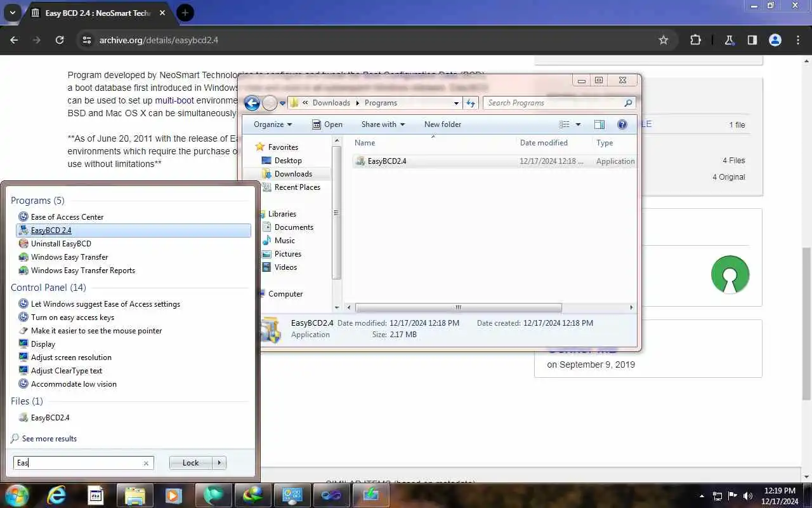Open Explorer's Help icon
Viewport: 812px width, 508px height.
622,124
